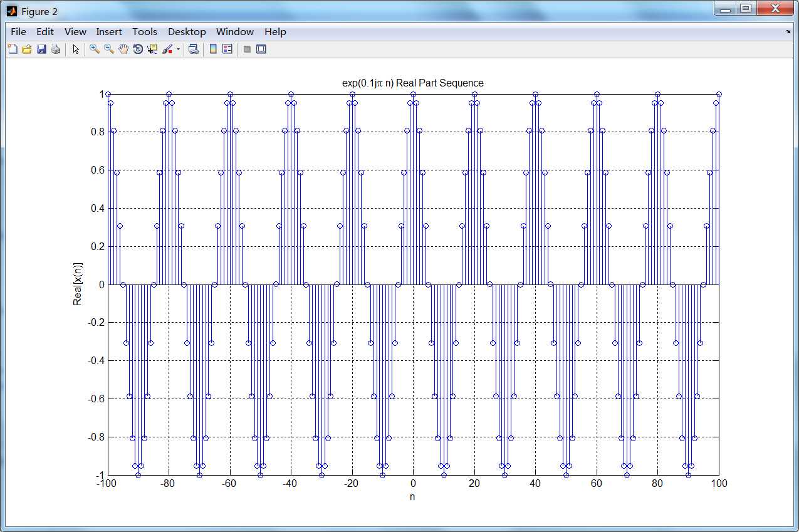Click the y-axis tick label '0.4'

click(97, 208)
